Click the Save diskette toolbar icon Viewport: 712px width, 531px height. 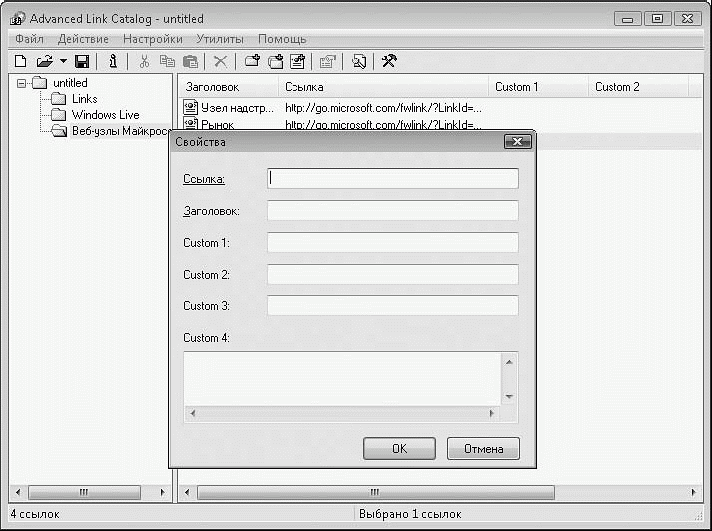[x=82, y=62]
